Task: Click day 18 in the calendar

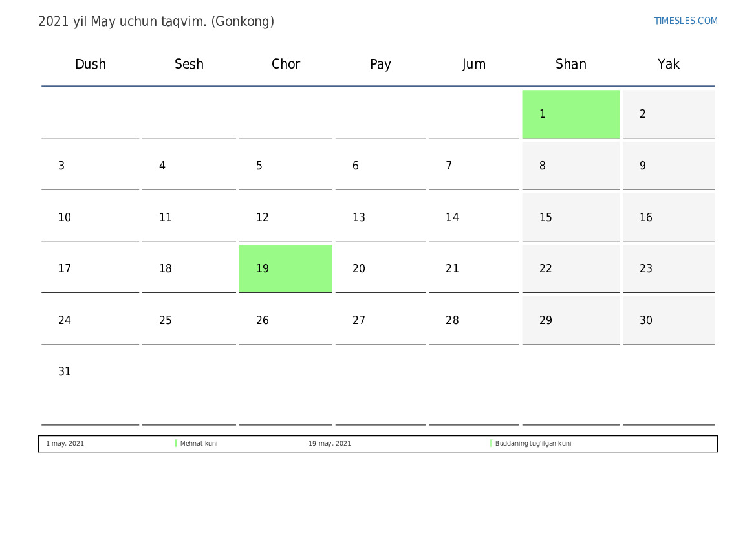Action: tap(189, 268)
